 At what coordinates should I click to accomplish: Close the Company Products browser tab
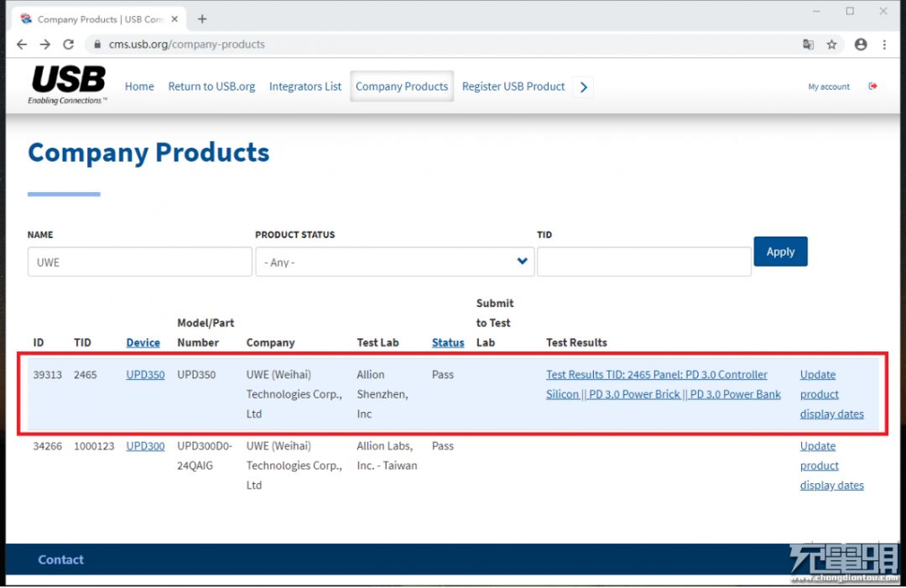coord(174,19)
